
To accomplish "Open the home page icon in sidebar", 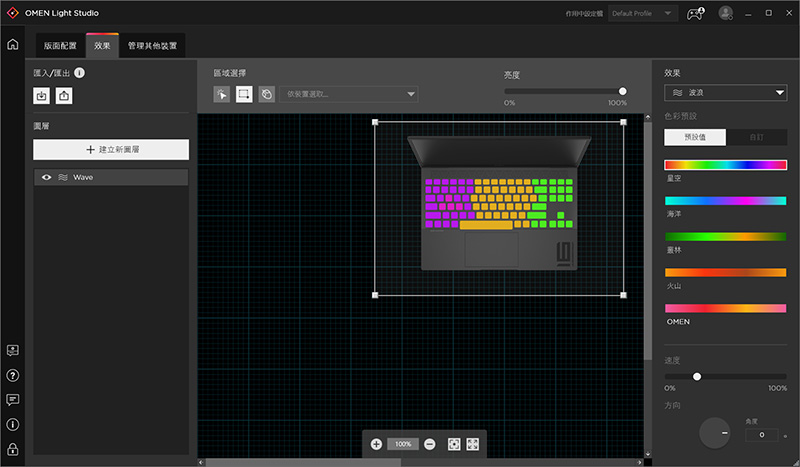I will coord(13,44).
